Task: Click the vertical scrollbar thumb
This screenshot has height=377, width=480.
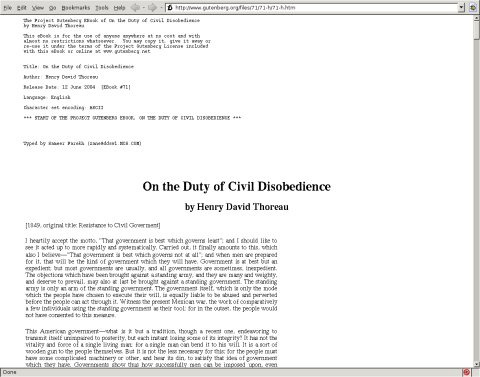Action: [477, 30]
